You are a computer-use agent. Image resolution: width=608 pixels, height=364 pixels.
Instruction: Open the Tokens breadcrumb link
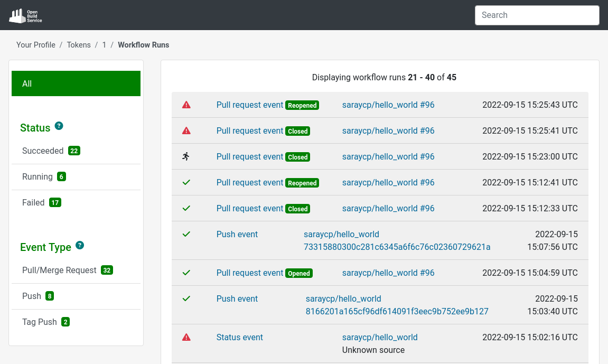[79, 45]
